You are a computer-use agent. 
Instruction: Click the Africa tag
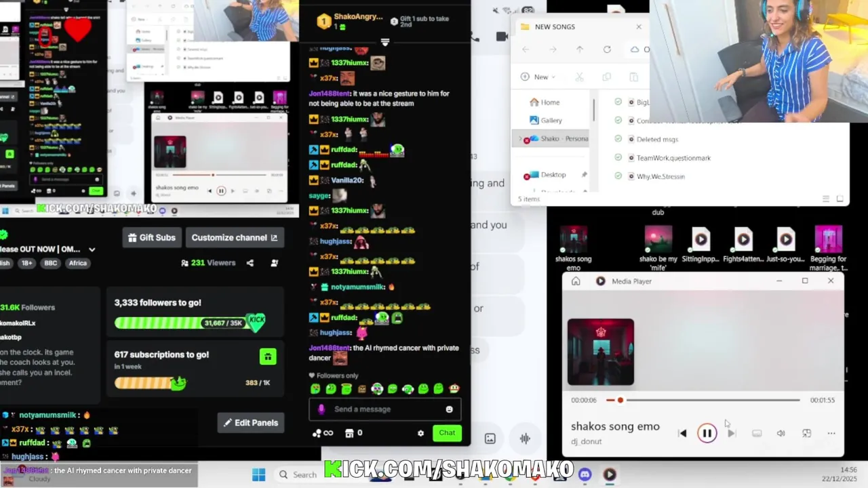click(x=77, y=263)
